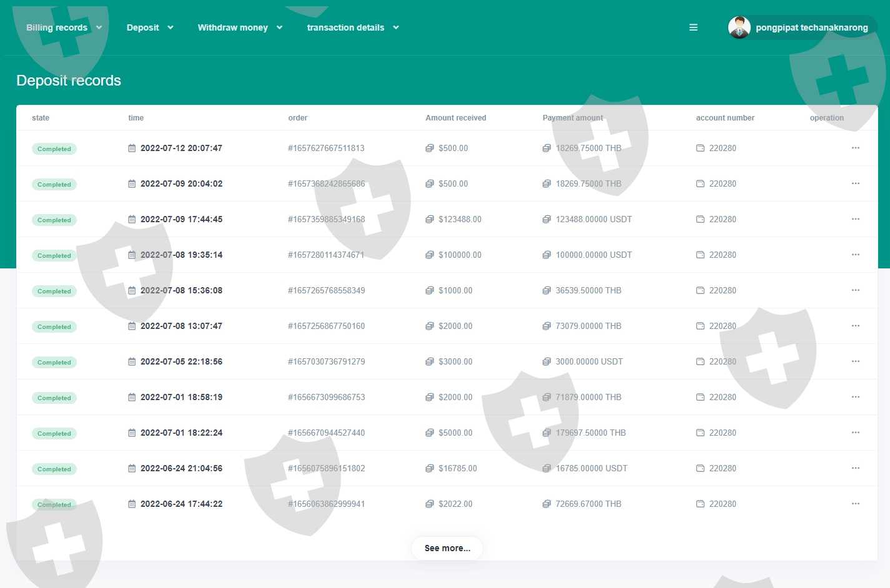
Task: Open operation menu for 2022-07-08 13:07:47 row
Action: click(856, 326)
